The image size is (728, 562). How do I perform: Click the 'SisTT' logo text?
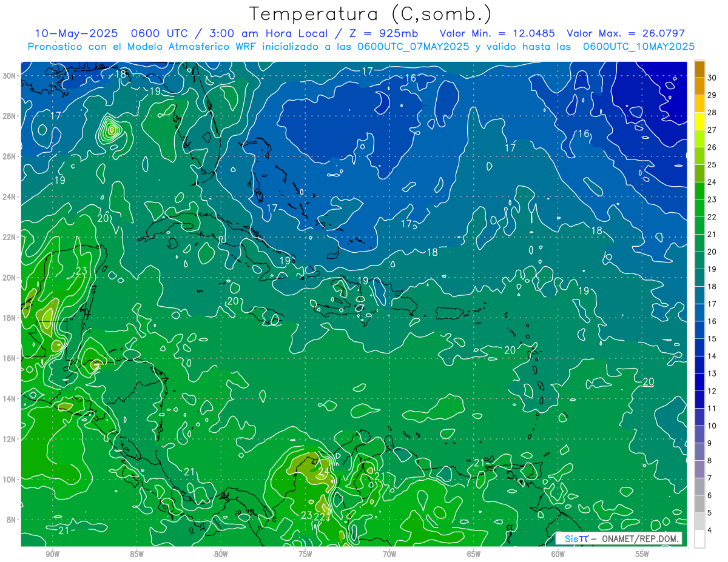tap(576, 538)
